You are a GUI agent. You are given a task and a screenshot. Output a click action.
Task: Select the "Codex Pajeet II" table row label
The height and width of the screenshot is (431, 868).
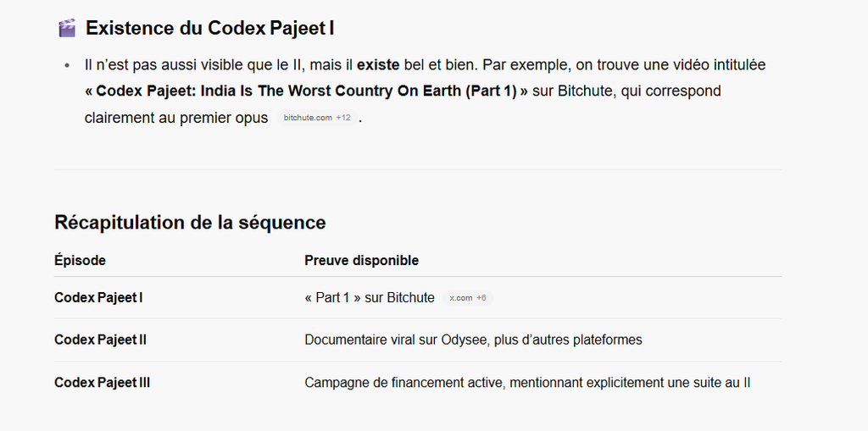pyautogui.click(x=100, y=340)
